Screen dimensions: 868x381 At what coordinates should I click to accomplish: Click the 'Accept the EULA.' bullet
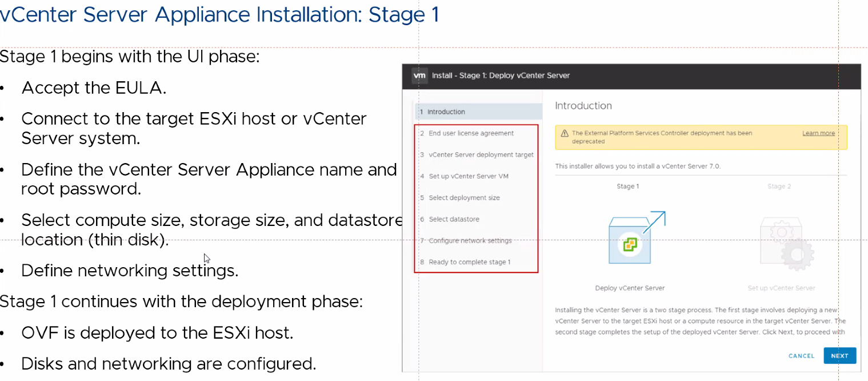point(94,88)
